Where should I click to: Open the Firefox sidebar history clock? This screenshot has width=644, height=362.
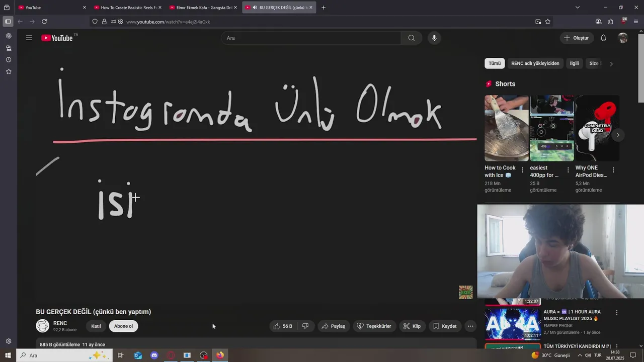point(9,60)
